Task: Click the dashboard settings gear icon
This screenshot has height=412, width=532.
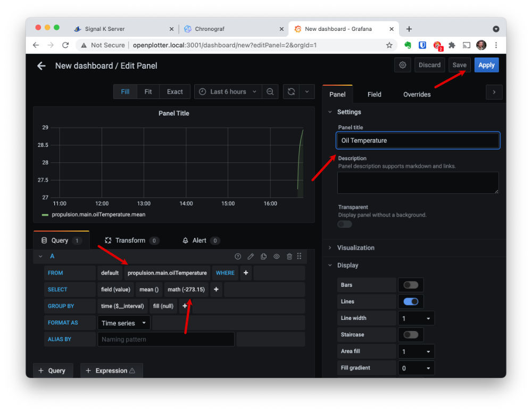Action: point(403,65)
